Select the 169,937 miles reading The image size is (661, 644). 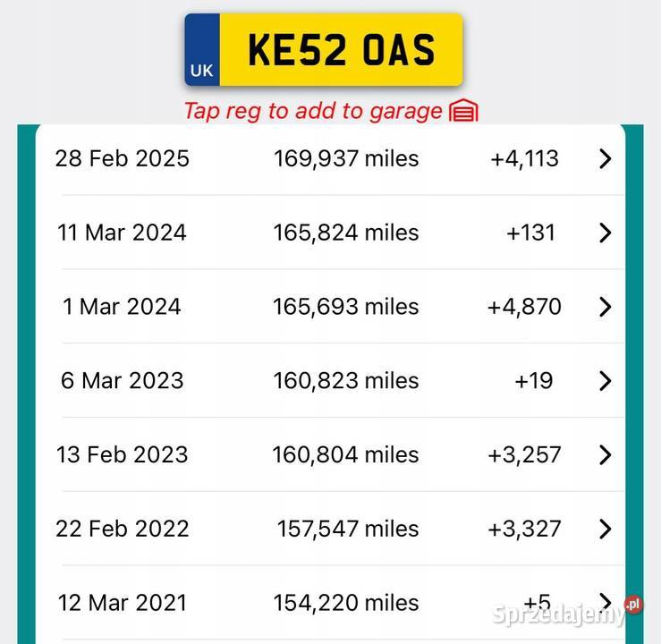(x=346, y=159)
